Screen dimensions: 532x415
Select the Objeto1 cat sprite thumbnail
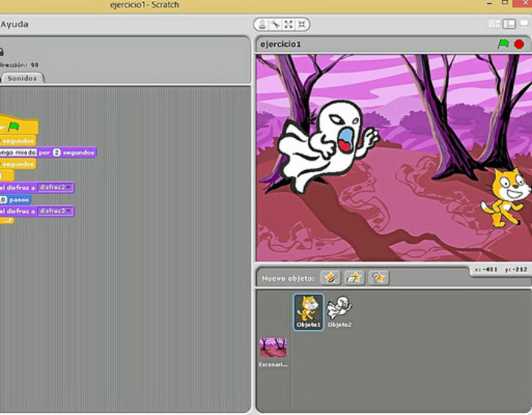309,311
